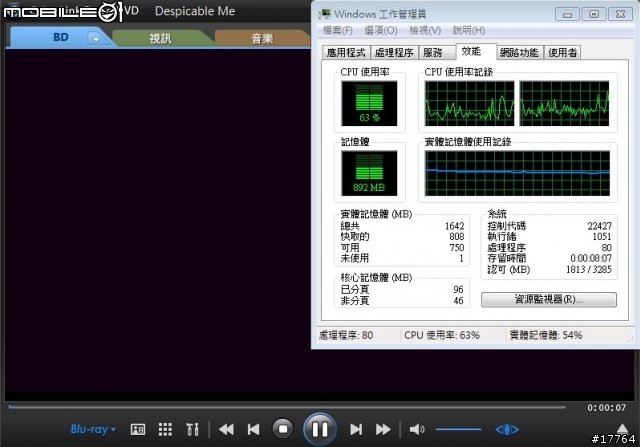Switch to the 服務 tab
Image resolution: width=640 pixels, height=447 pixels.
pyautogui.click(x=436, y=53)
